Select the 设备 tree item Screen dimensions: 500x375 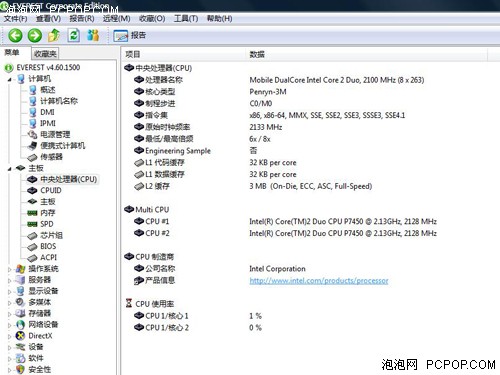(36, 347)
